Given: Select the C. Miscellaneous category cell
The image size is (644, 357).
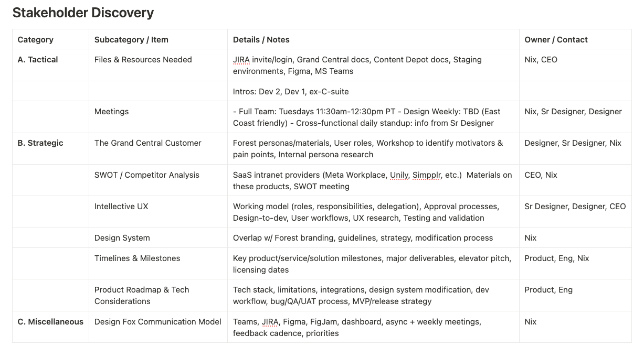Looking at the screenshot, I should point(51,327).
